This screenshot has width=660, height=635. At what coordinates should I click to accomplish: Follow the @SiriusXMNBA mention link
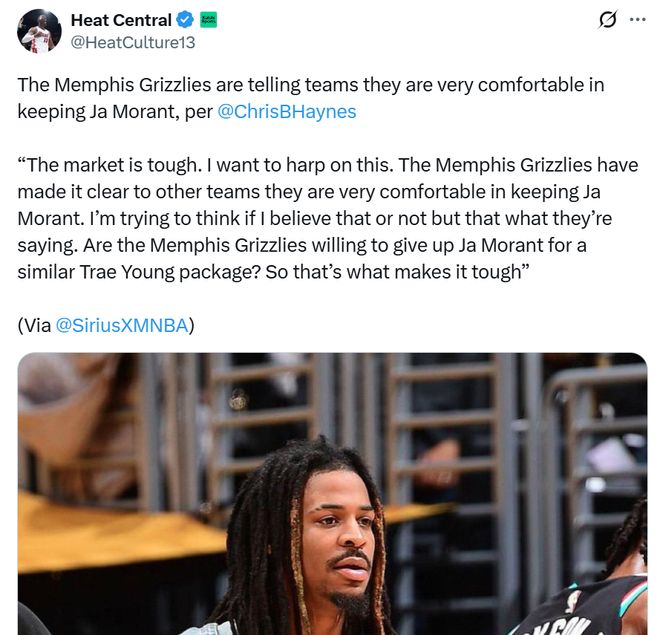click(x=122, y=325)
